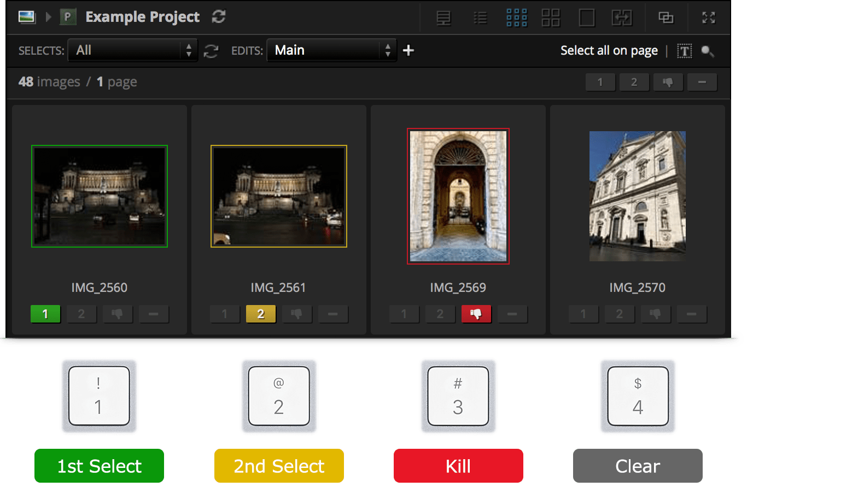
Task: Apply kill via header thumbs-down button
Action: click(x=668, y=83)
